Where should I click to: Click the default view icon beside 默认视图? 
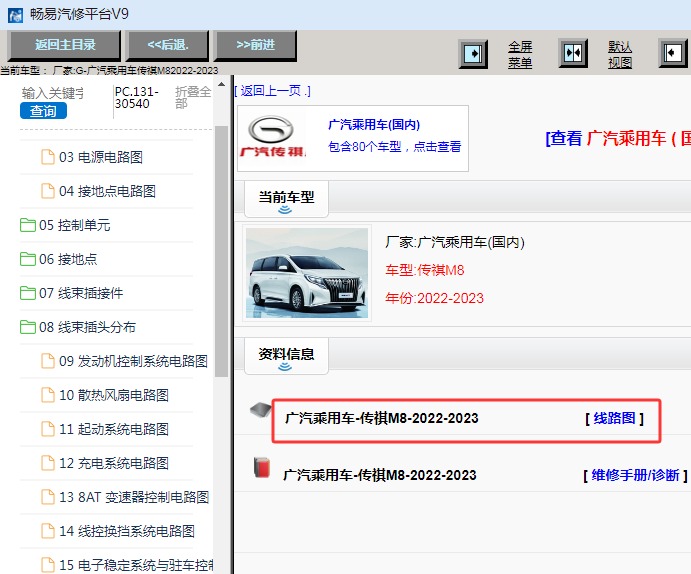point(573,53)
